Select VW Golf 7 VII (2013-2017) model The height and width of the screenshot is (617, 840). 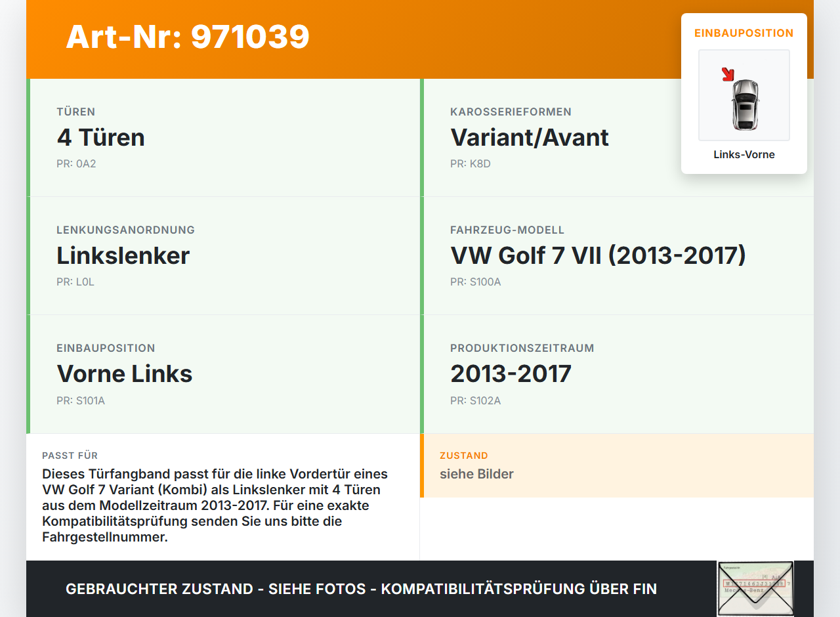(597, 256)
